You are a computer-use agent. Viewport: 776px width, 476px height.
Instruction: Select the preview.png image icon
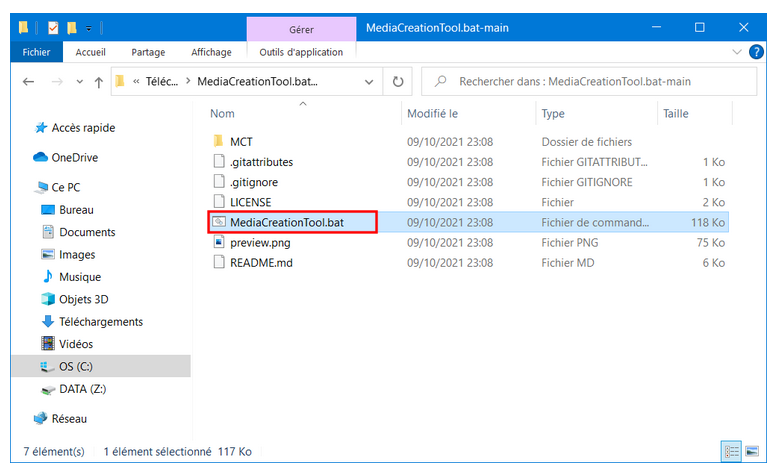[219, 242]
